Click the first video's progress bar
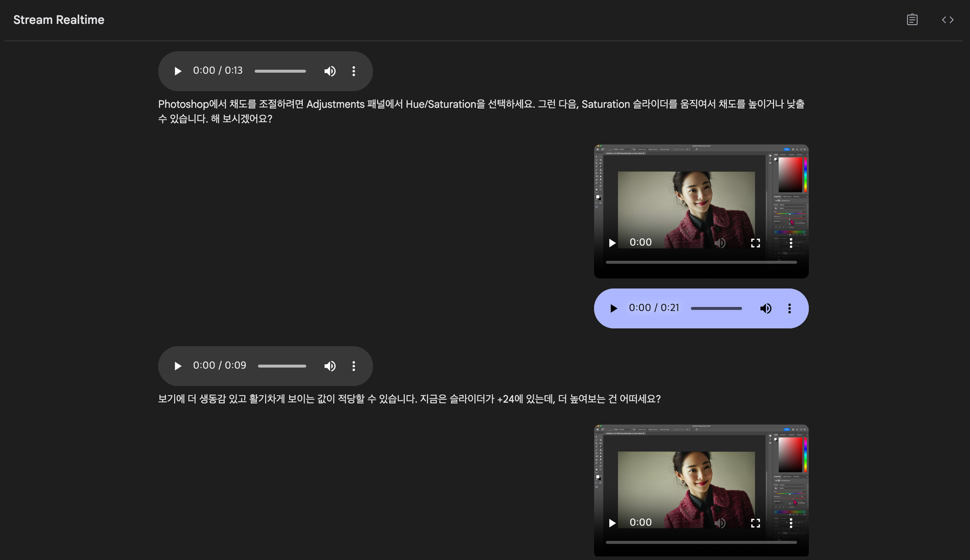The height and width of the screenshot is (560, 970). 701,262
